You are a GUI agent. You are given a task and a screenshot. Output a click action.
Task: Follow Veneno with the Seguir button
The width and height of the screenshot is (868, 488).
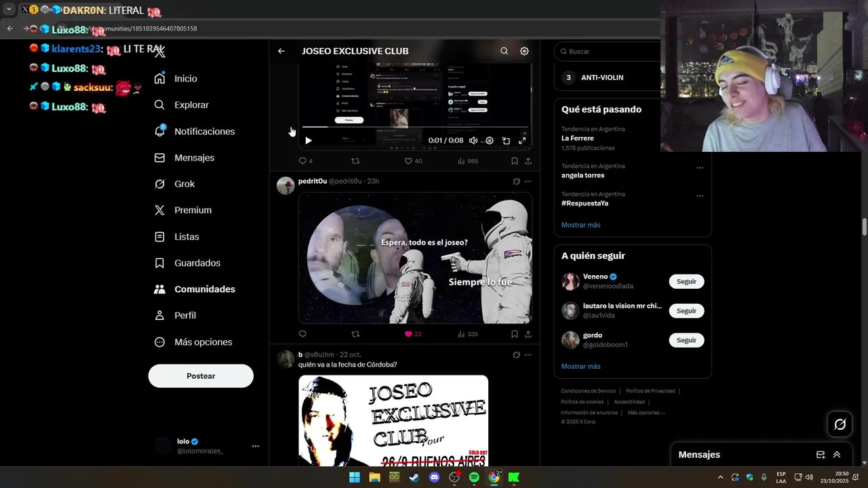pos(686,281)
